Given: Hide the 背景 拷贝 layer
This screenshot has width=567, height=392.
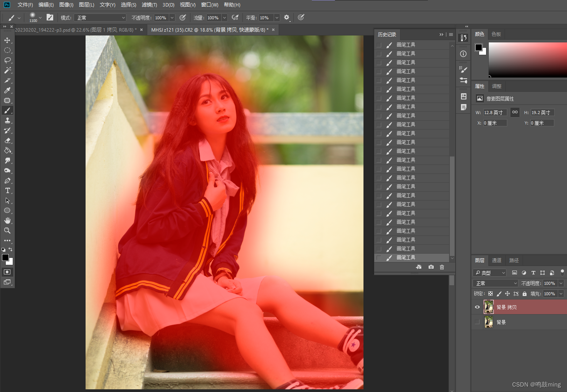Looking at the screenshot, I should (477, 307).
